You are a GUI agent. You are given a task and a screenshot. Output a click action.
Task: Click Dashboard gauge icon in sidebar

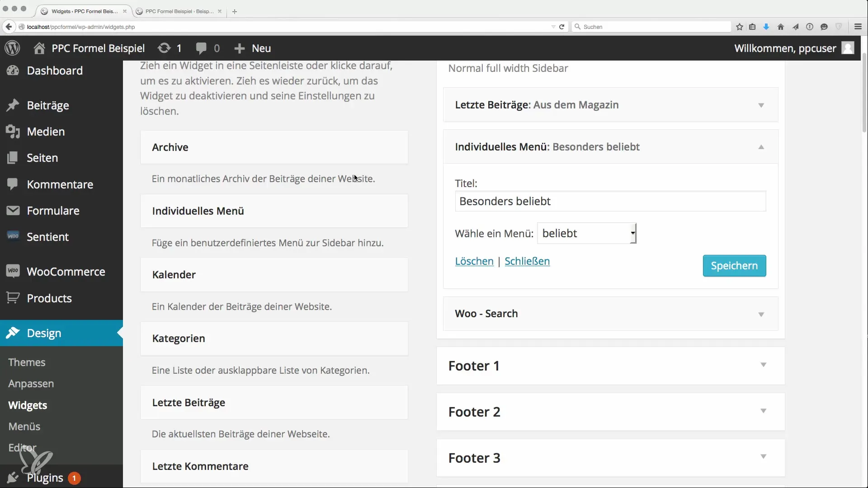(13, 70)
